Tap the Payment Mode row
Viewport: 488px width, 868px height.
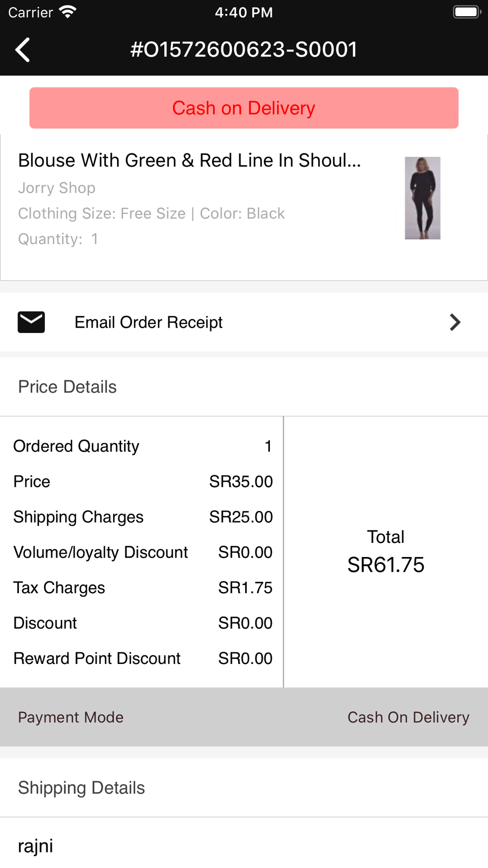coord(244,717)
